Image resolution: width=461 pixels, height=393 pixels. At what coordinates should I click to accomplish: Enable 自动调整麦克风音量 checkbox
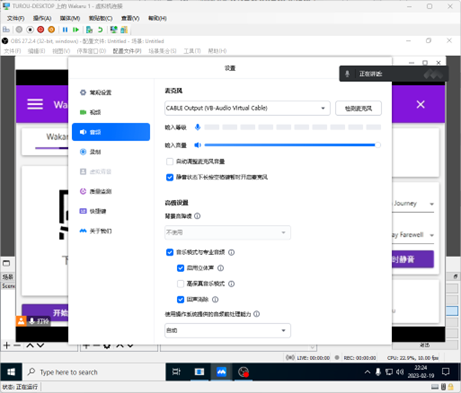point(170,162)
